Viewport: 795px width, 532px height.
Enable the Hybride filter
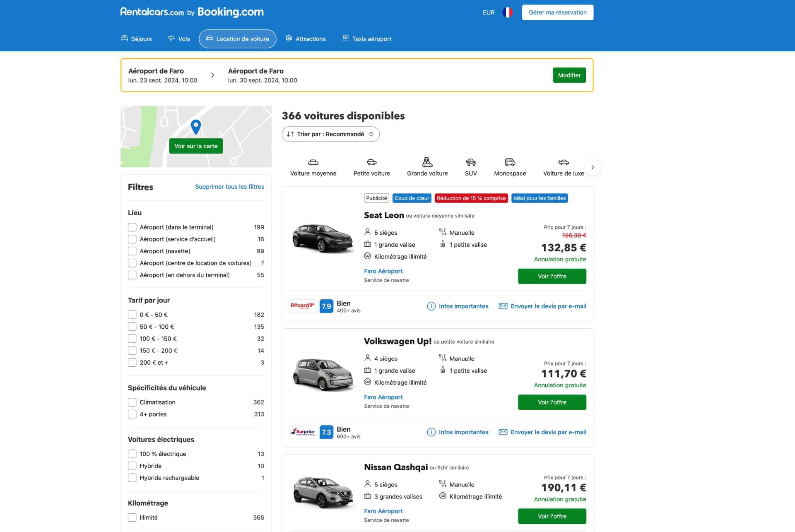(132, 466)
